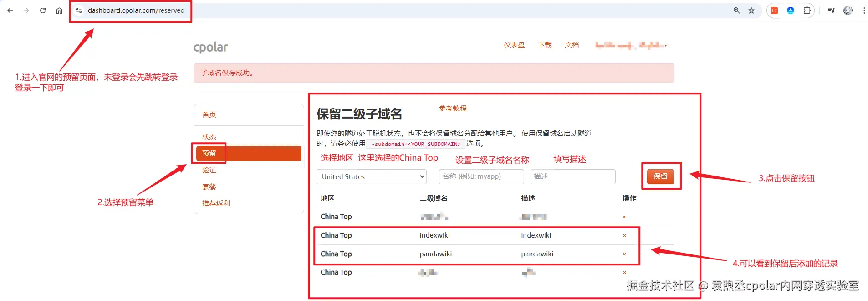The width and height of the screenshot is (868, 301).
Task: Reload the page with the refresh icon
Action: (43, 10)
